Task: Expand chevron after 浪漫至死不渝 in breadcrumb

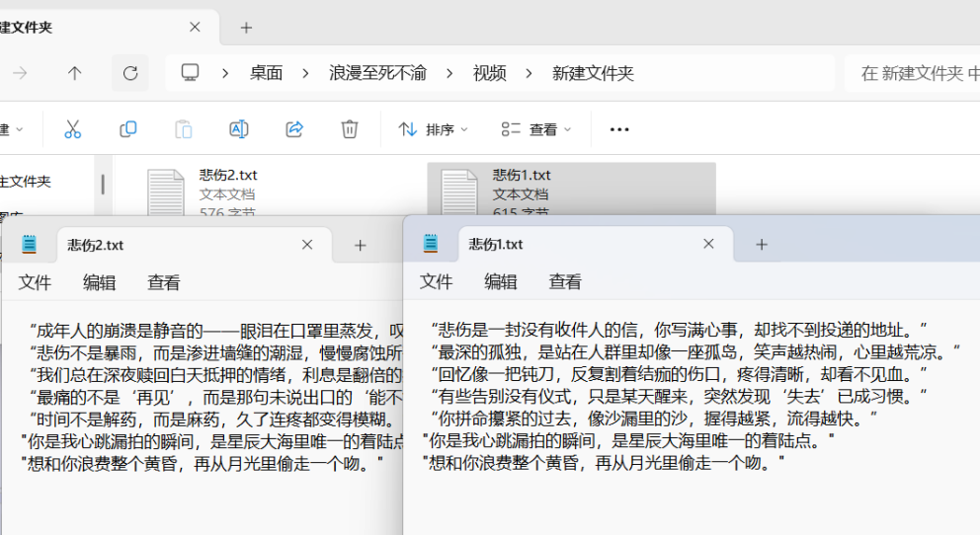Action: point(449,74)
